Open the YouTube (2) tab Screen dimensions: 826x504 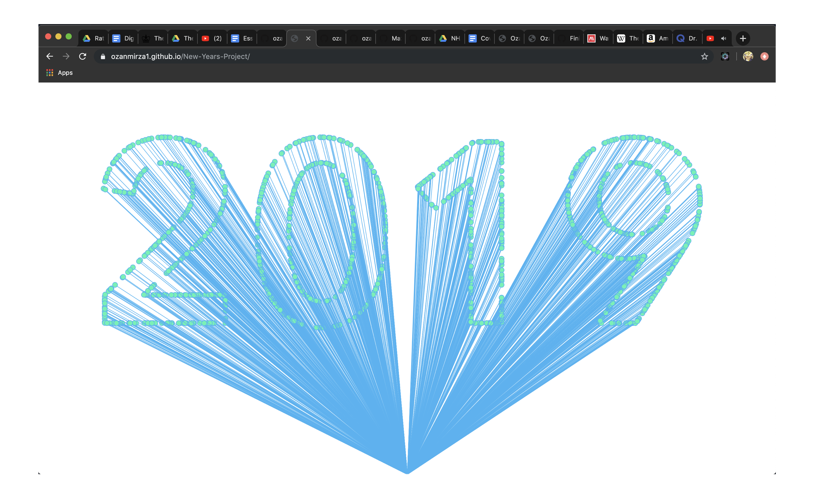click(212, 38)
